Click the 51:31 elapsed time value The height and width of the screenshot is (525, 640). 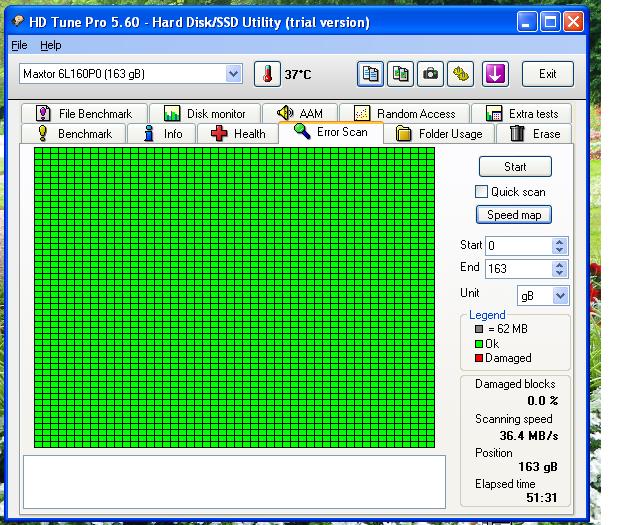click(x=541, y=498)
